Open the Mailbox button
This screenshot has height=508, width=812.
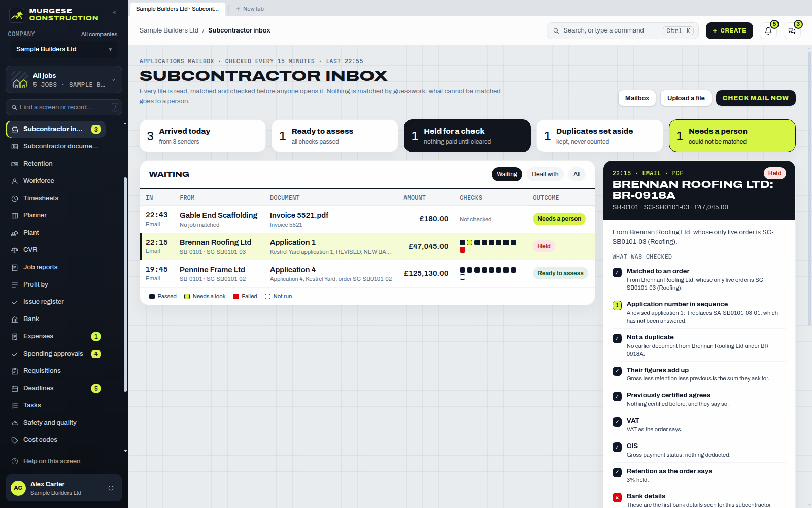point(637,98)
